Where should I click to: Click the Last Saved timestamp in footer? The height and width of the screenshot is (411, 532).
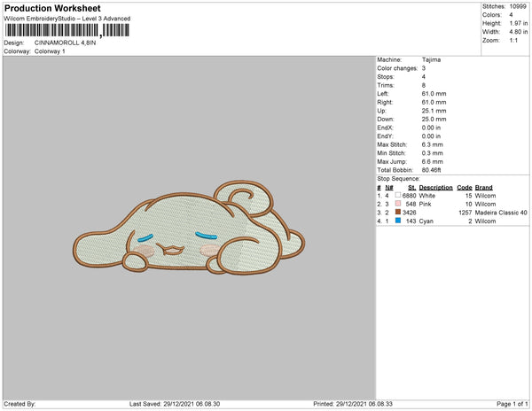[x=175, y=404]
